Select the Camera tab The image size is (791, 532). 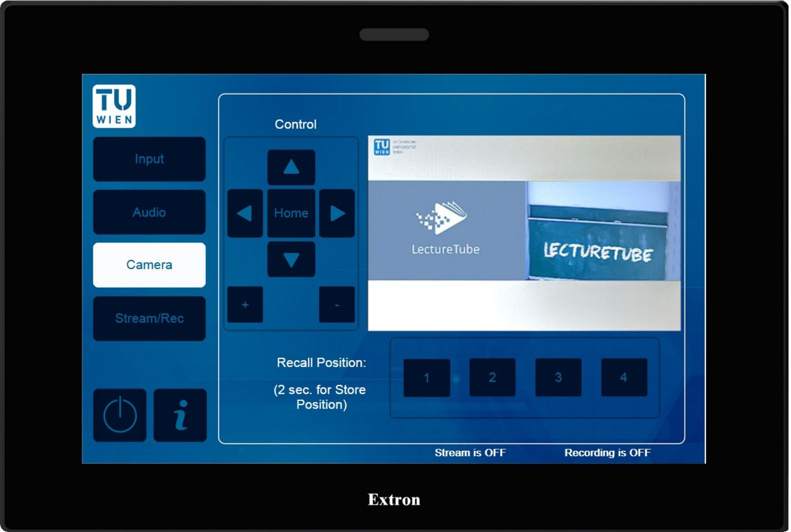tap(149, 265)
